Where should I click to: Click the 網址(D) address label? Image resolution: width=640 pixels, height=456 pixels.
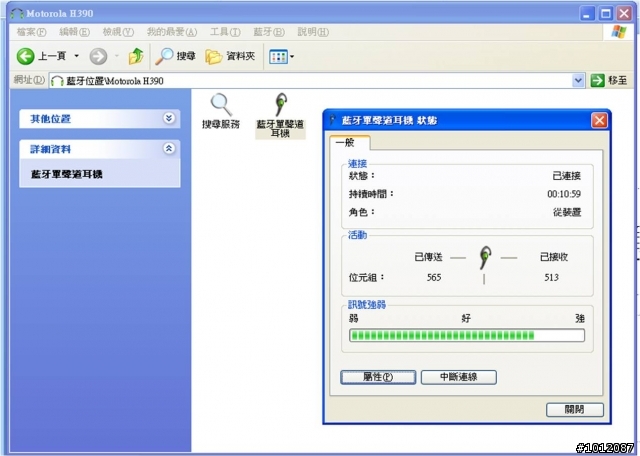point(29,80)
